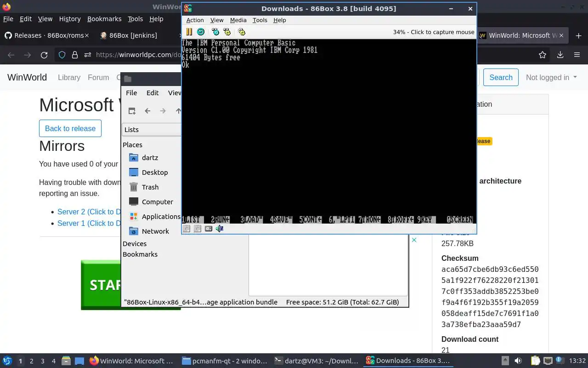588x368 pixels.
Task: Download from Server 1 mirror link
Action: (89, 223)
